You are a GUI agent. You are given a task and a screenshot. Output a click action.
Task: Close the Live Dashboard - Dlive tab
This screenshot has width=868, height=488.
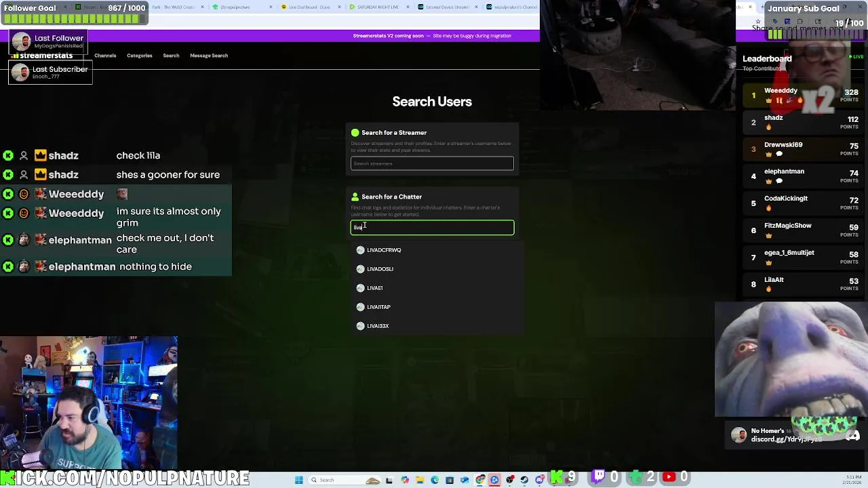pyautogui.click(x=339, y=7)
